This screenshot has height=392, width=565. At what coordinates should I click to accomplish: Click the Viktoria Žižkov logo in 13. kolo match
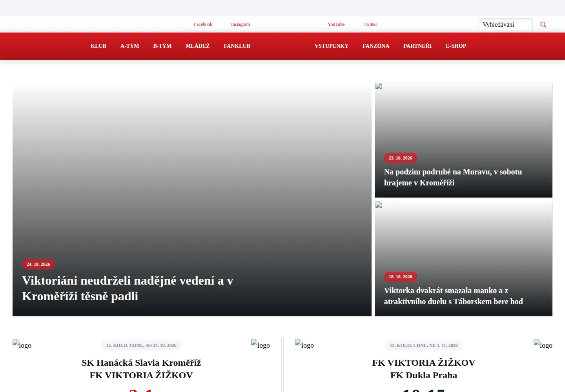304,345
